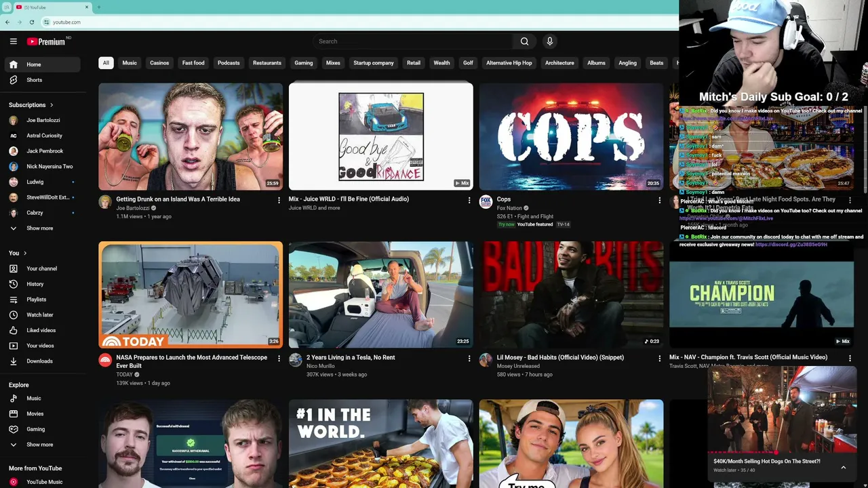Open options menu for 2 Years Living in a Tesla
The width and height of the screenshot is (868, 488).
[x=469, y=359]
